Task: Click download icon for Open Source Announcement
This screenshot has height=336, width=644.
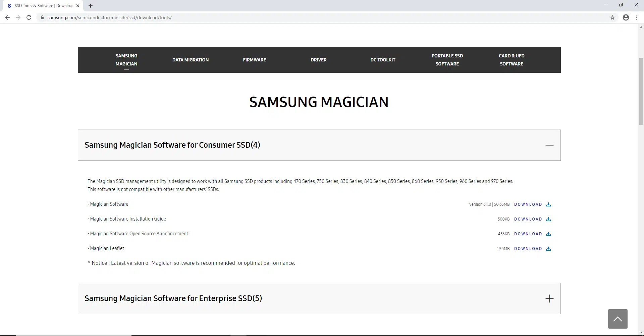Action: [548, 234]
